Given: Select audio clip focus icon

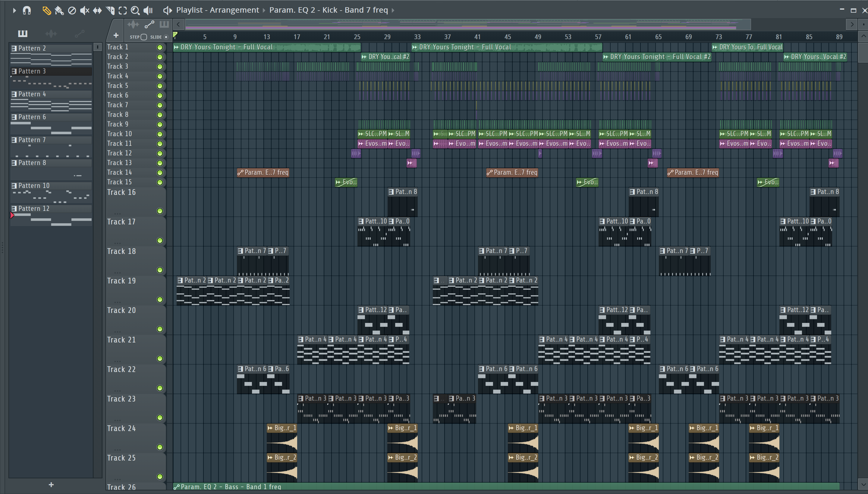Looking at the screenshot, I should point(133,24).
